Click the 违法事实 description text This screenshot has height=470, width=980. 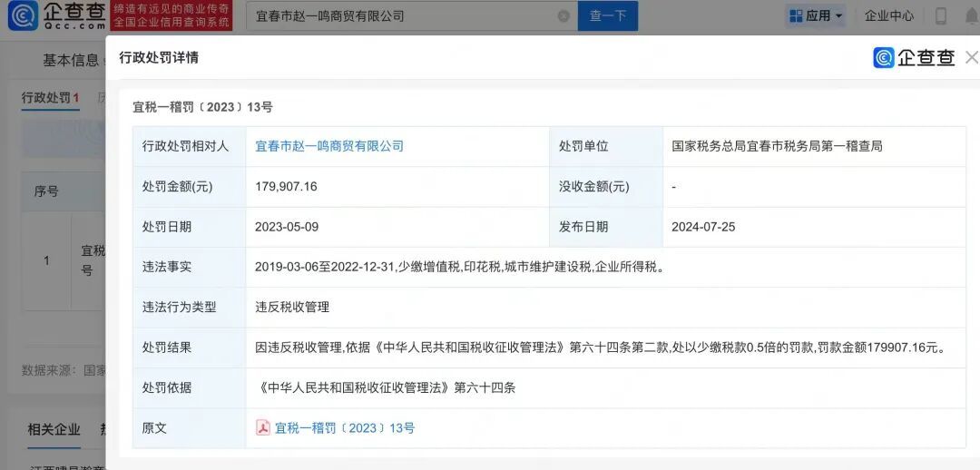[x=459, y=268]
